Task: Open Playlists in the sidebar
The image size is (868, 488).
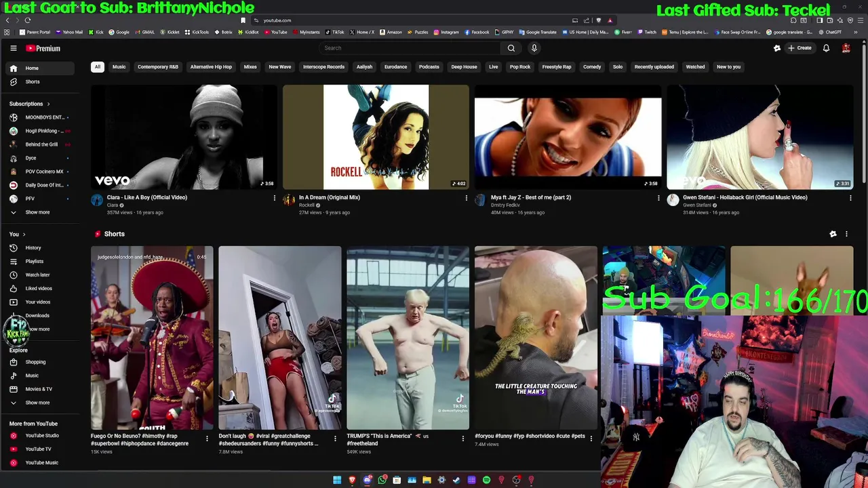Action: (40, 261)
